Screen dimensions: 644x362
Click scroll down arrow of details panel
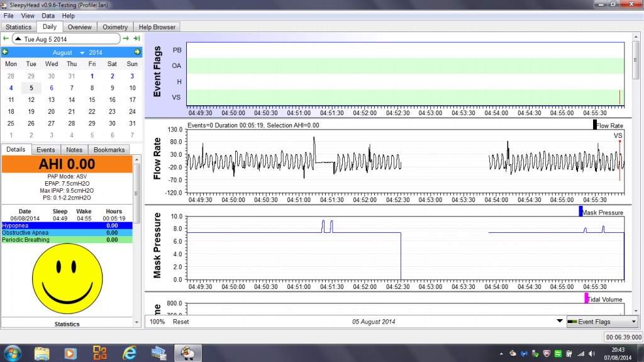[136, 322]
